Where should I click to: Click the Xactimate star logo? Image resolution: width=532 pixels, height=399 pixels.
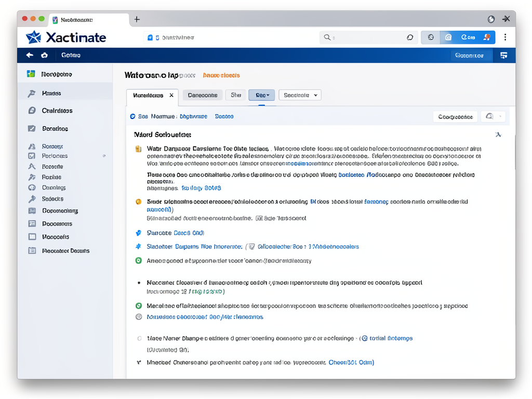[x=33, y=37]
